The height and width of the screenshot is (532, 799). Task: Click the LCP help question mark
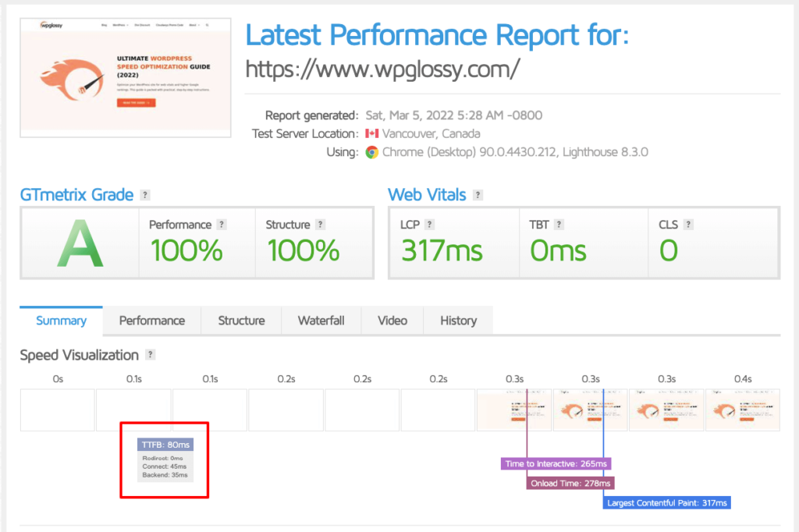coord(430,225)
